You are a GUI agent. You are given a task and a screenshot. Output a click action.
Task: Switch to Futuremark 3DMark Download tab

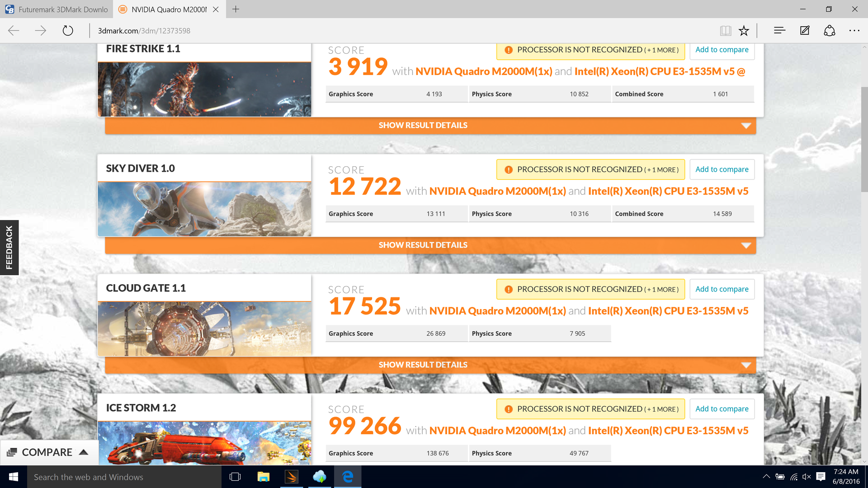coord(57,9)
